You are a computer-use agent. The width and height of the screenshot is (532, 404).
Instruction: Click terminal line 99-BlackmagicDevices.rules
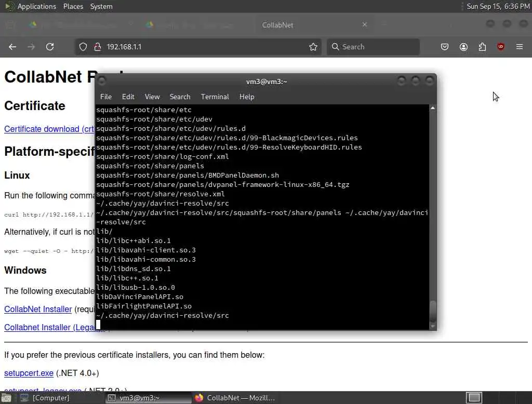pyautogui.click(x=227, y=138)
